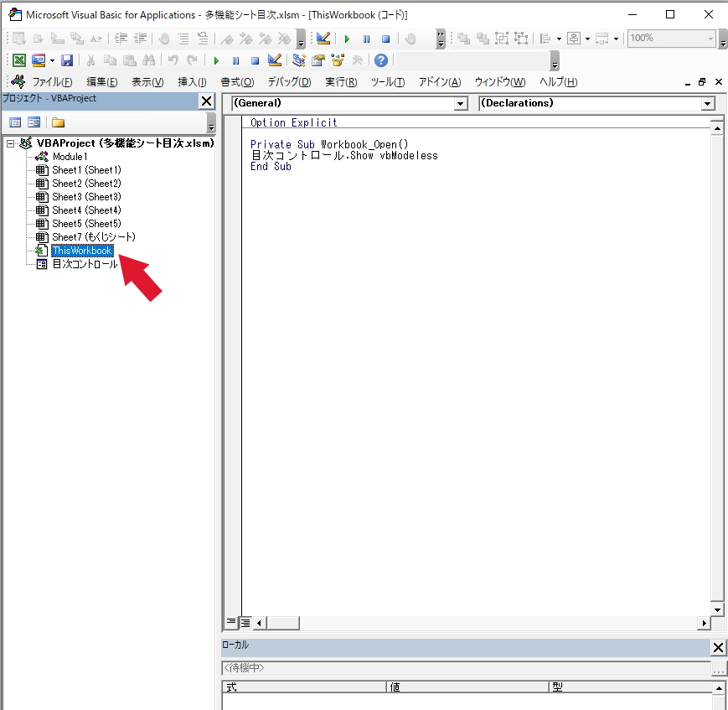Toggle breakpoint with the edit toolbar hand icon
The width and height of the screenshot is (728, 710).
pos(164,39)
